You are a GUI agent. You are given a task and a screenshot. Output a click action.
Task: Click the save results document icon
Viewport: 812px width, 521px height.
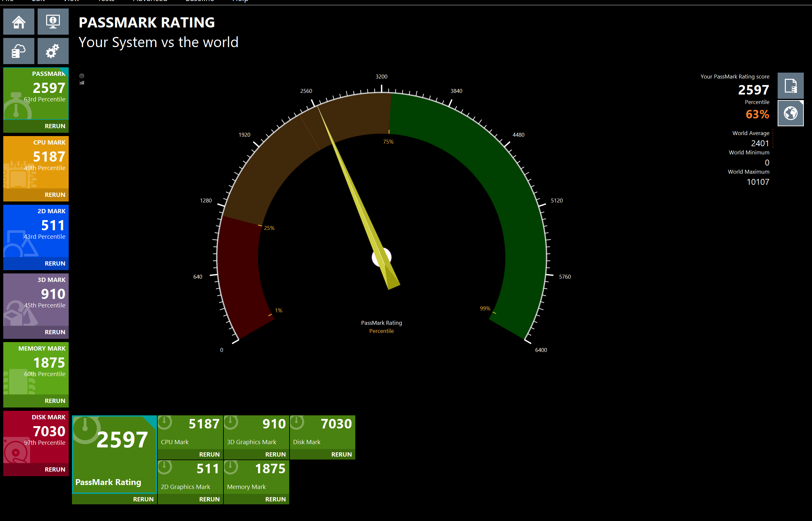tap(791, 86)
